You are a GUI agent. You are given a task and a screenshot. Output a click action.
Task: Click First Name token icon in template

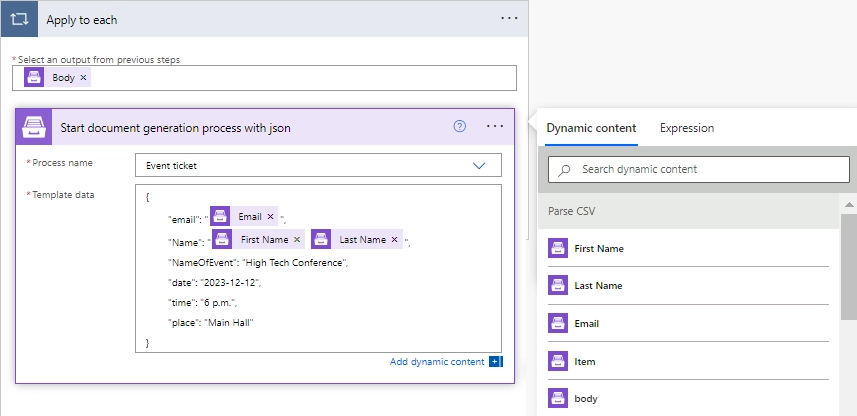pos(222,239)
